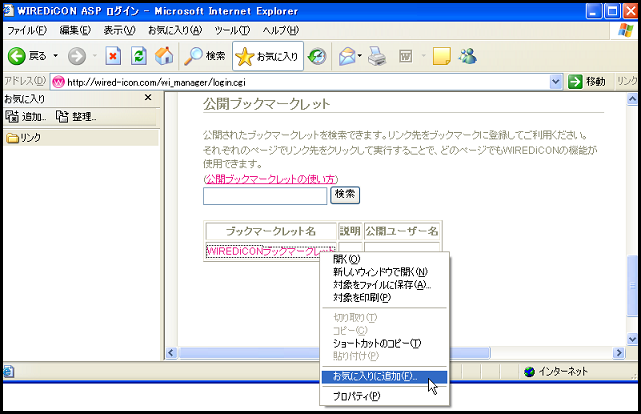Close the Favorites side panel
The height and width of the screenshot is (414, 641).
pyautogui.click(x=148, y=97)
